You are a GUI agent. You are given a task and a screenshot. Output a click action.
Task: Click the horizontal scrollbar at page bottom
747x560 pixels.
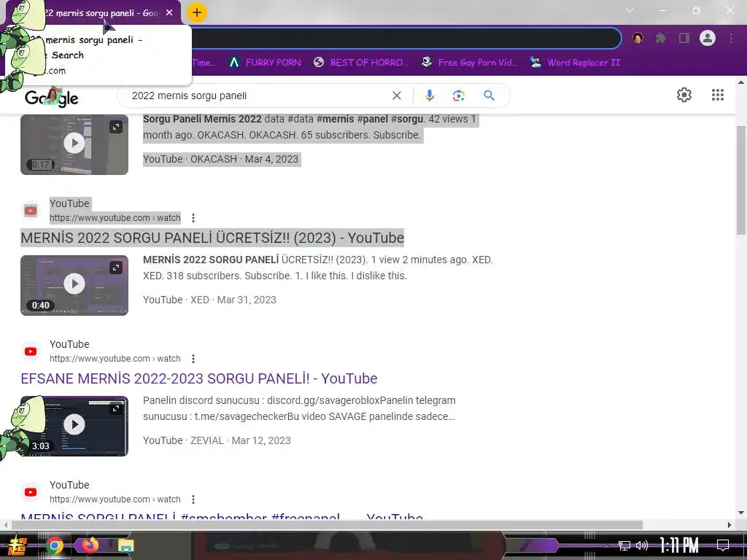327,525
